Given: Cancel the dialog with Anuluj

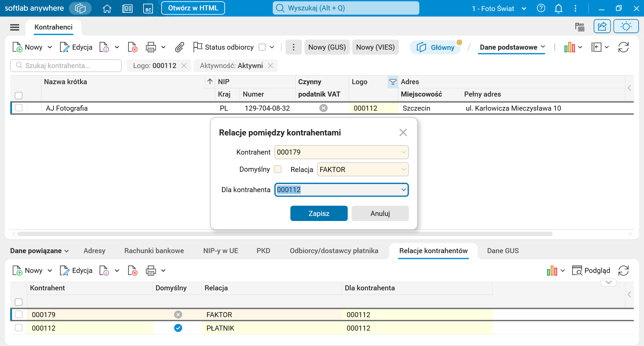Looking at the screenshot, I should [x=380, y=213].
